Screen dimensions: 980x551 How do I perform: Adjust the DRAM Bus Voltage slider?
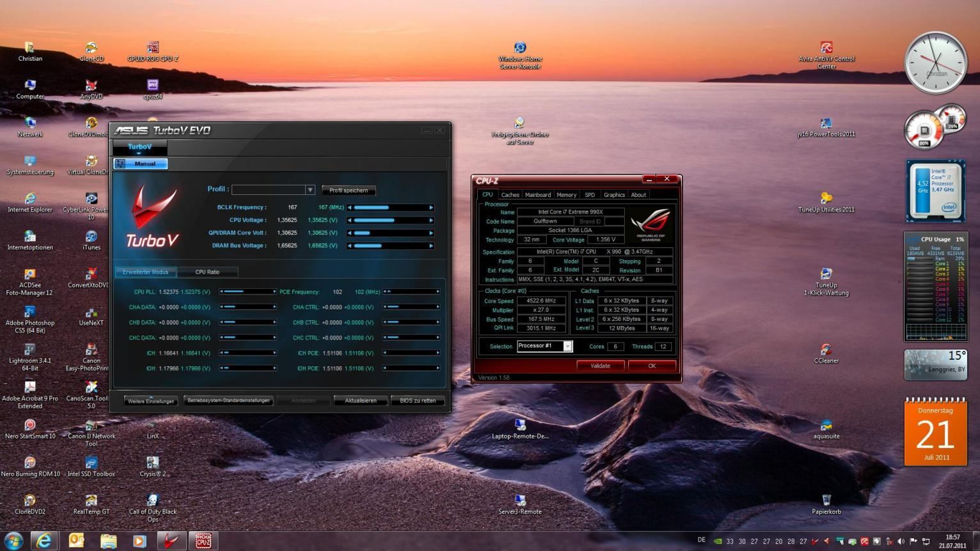click(x=390, y=246)
